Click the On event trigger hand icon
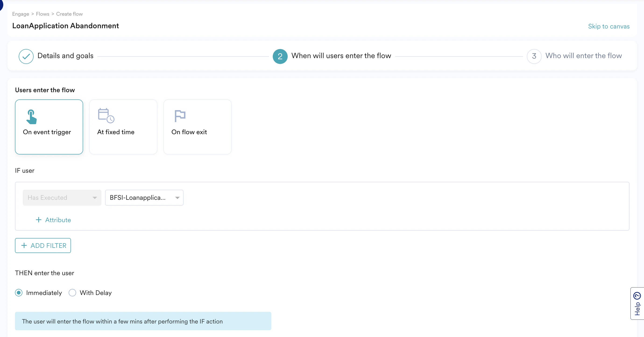The width and height of the screenshot is (644, 337). pyautogui.click(x=31, y=117)
